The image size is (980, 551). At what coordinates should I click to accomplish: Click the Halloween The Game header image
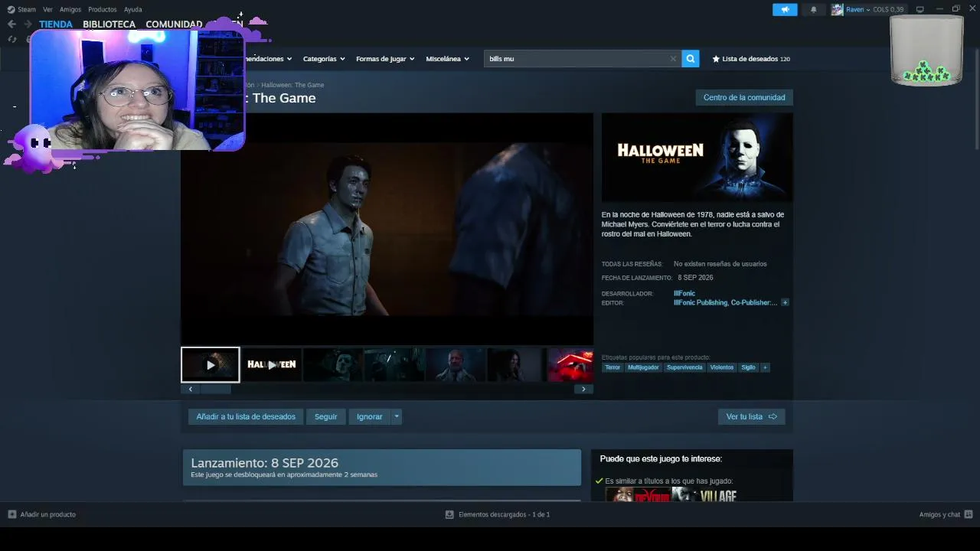(x=697, y=158)
